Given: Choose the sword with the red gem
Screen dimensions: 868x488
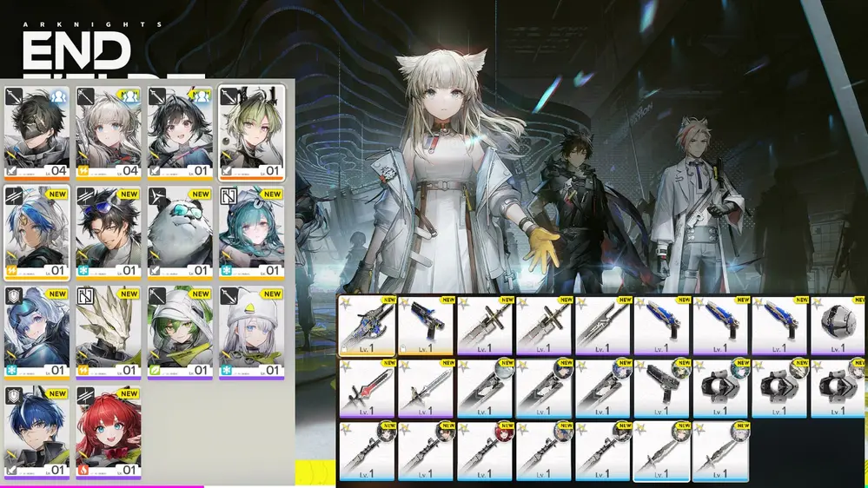Looking at the screenshot, I should point(366,386).
